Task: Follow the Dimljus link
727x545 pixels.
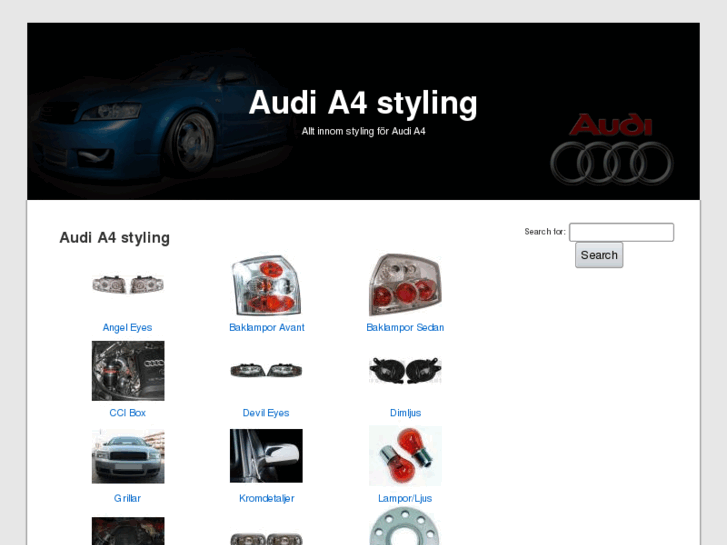Action: point(405,413)
